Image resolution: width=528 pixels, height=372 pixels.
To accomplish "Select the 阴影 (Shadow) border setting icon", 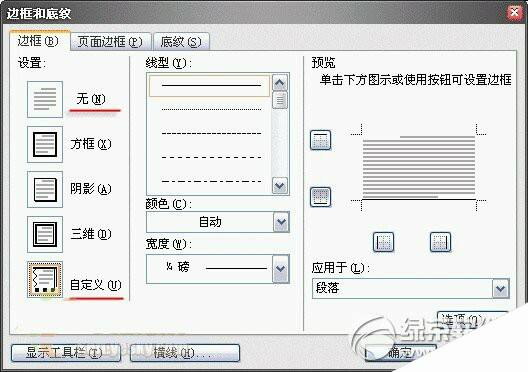I will coord(45,189).
